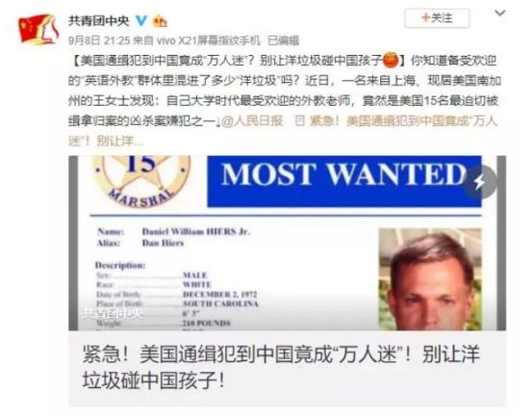Open the 共青团中央 username link
532x418 pixels.
(99, 21)
